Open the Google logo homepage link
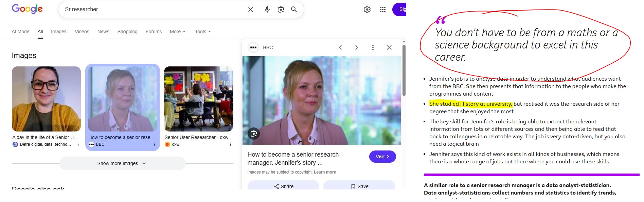644x202 pixels. (x=27, y=9)
